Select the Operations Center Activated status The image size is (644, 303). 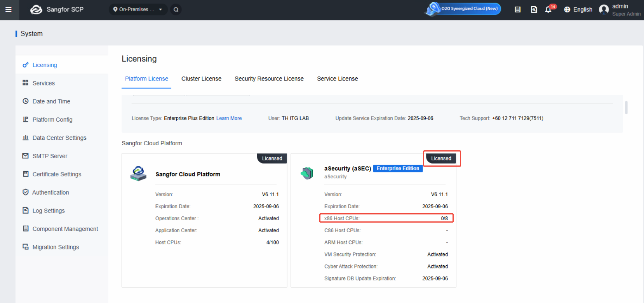click(268, 219)
